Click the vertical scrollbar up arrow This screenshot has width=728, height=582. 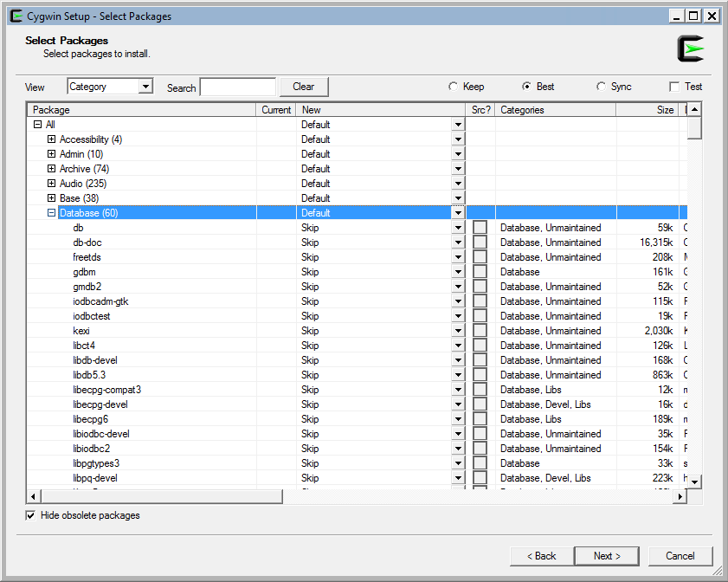coord(694,110)
